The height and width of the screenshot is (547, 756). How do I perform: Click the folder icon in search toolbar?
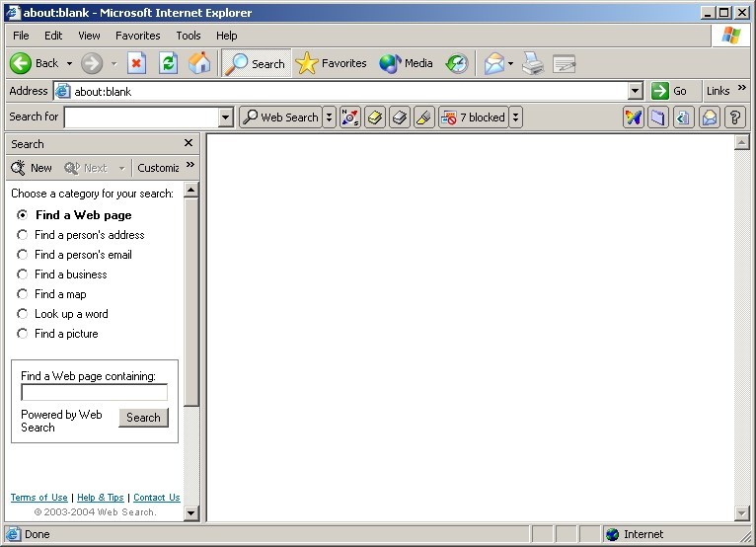coord(658,117)
